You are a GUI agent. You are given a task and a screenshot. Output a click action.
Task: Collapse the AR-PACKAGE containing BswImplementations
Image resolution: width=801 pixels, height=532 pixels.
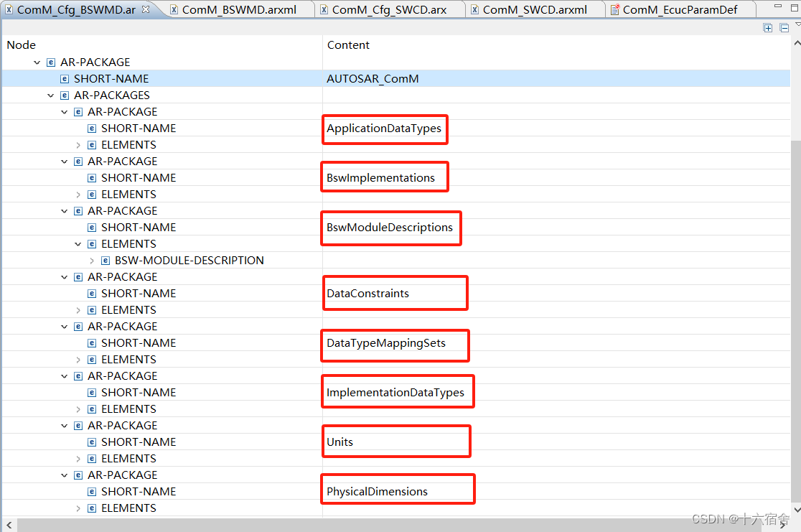[x=65, y=162]
